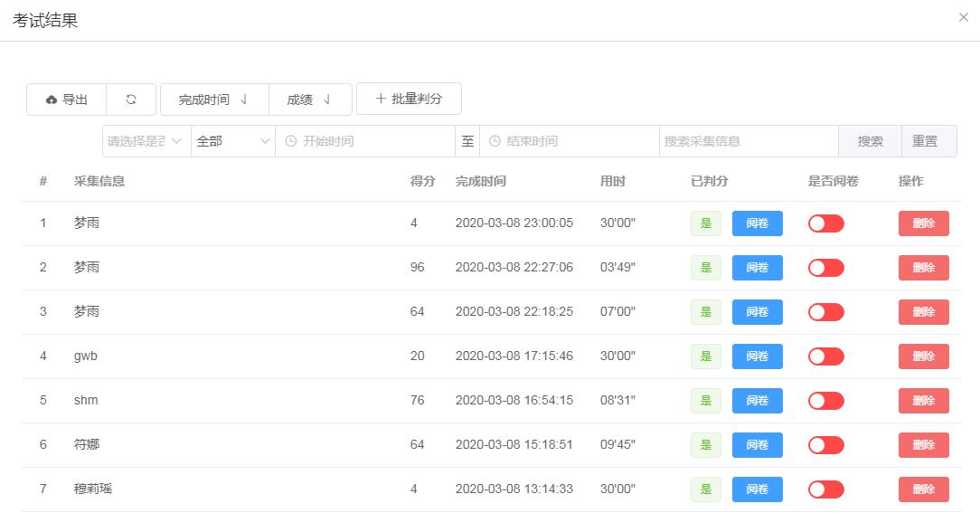Click the 完成时间 column header
The height and width of the screenshot is (513, 980).
481,182
